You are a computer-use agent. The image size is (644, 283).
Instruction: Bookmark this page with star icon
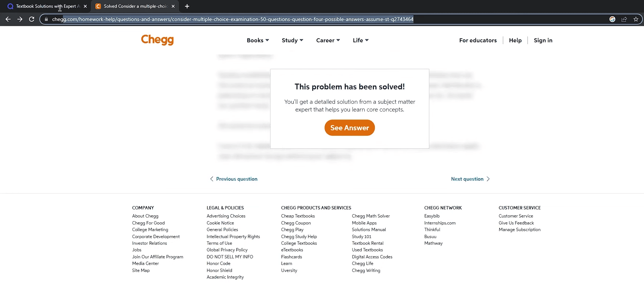point(636,19)
